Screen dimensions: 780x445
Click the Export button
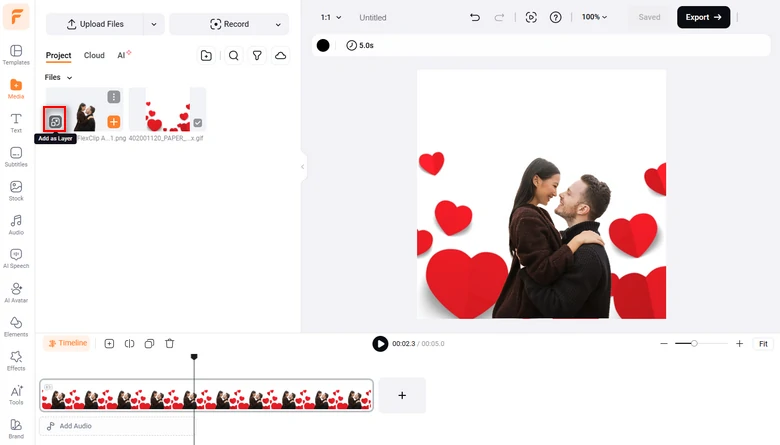(703, 17)
